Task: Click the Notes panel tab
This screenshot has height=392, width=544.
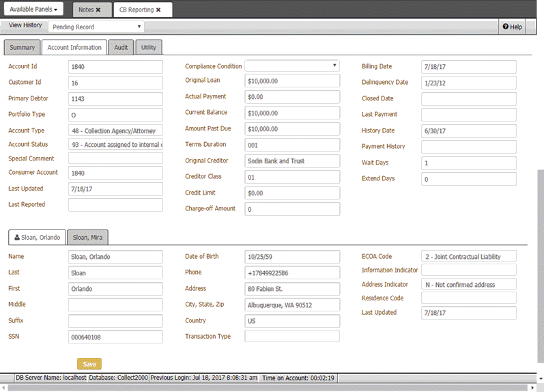Action: point(86,10)
